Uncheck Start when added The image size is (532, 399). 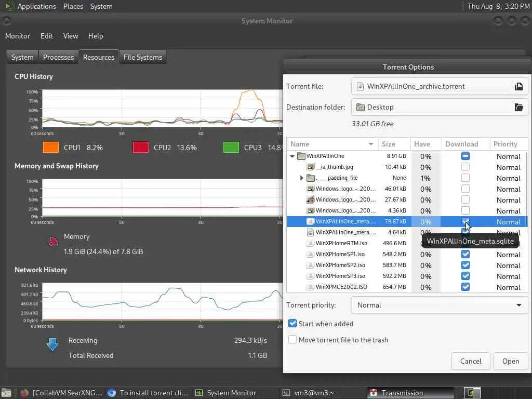pos(292,324)
